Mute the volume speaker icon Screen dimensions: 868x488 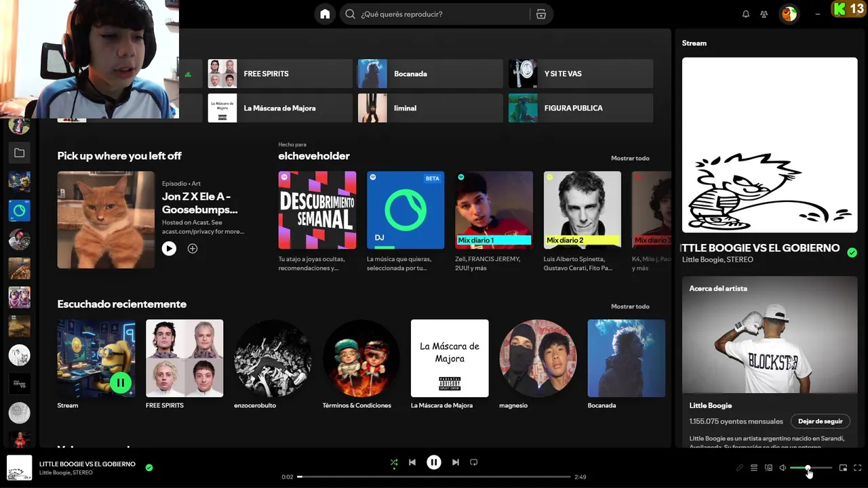tap(783, 468)
